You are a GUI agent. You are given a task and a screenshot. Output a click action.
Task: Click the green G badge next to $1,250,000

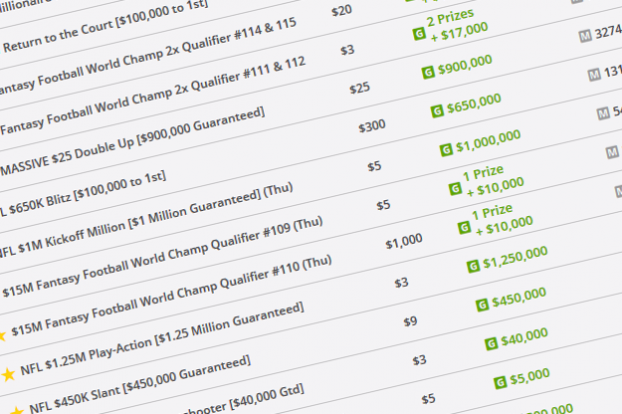[473, 266]
